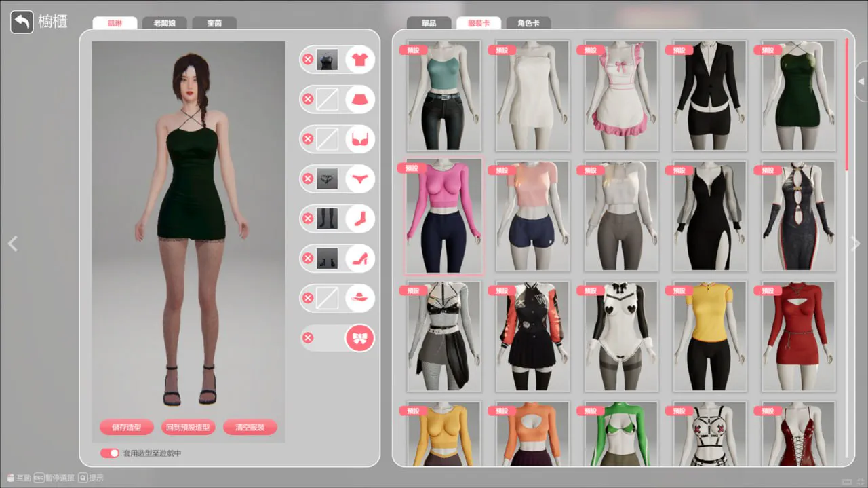Click the 儲存造型 button
The image size is (868, 488).
click(126, 428)
